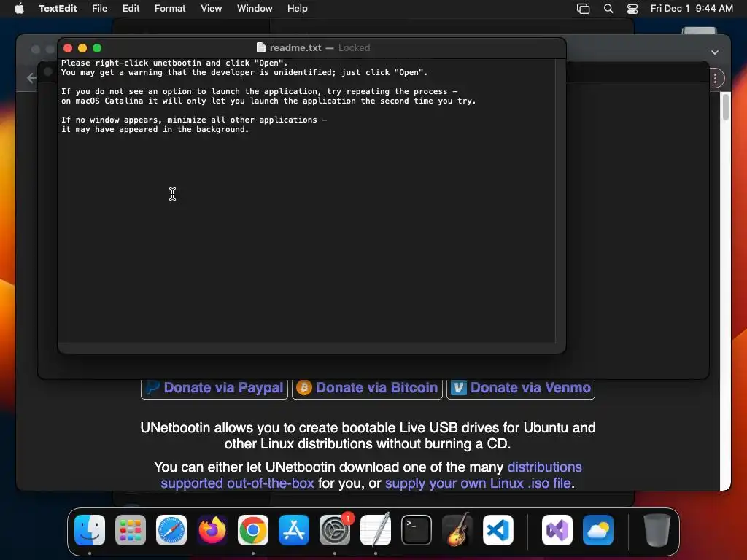The width and height of the screenshot is (747, 560).
Task: Launch Terminal from the Dock
Action: pos(417,530)
